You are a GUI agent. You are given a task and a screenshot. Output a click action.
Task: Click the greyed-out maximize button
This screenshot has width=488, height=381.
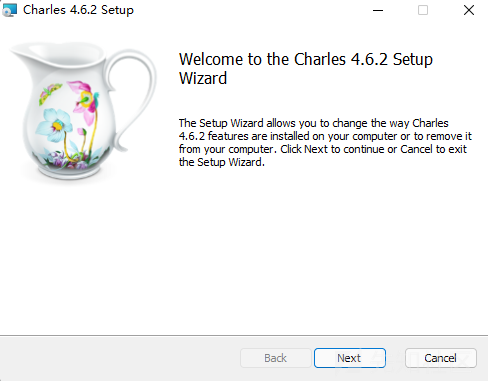[423, 10]
